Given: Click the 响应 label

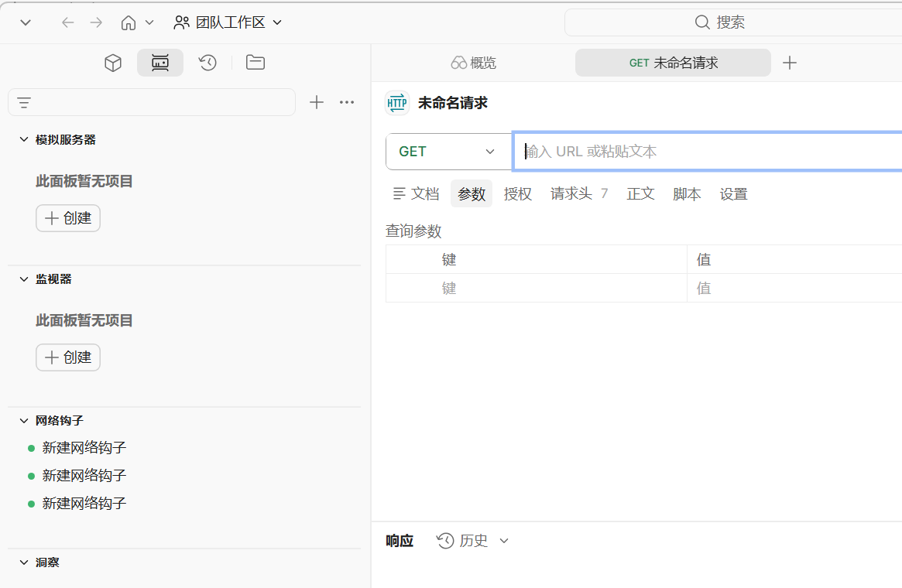Looking at the screenshot, I should click(400, 541).
